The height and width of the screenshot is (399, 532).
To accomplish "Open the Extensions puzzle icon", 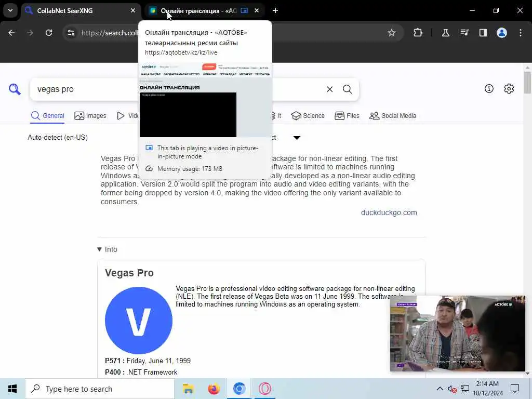I will pos(418,33).
